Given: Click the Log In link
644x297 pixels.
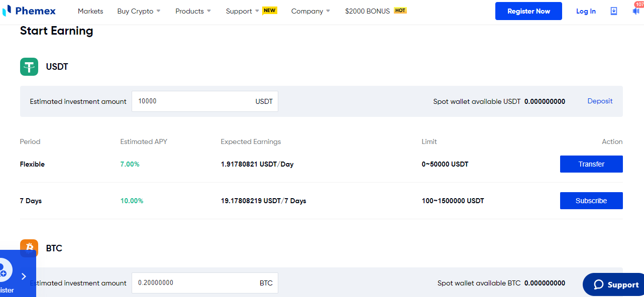Looking at the screenshot, I should (x=586, y=11).
